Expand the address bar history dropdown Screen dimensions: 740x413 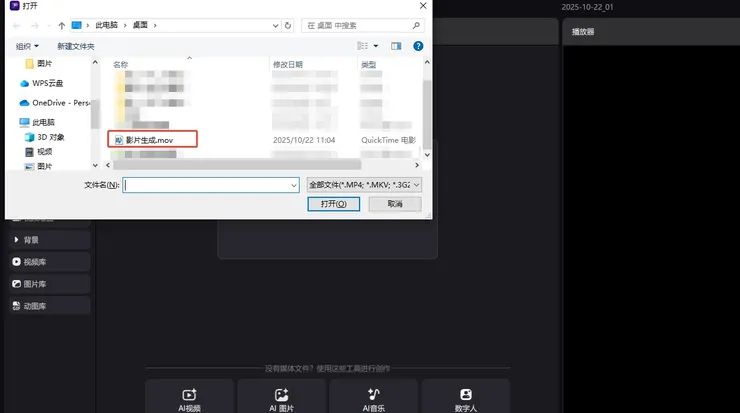(276, 25)
